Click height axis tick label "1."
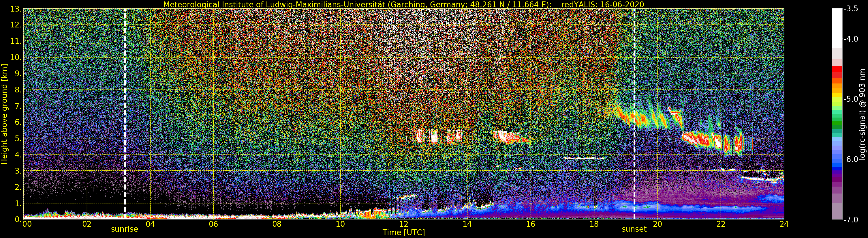Image resolution: width=868 pixels, height=238 pixels. [x=18, y=204]
